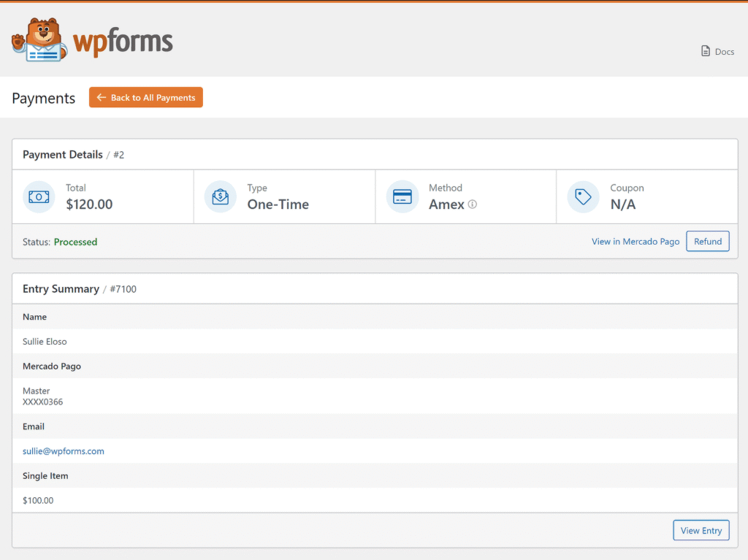The image size is (748, 560).
Task: Click the Single Item field label
Action: [x=45, y=475]
